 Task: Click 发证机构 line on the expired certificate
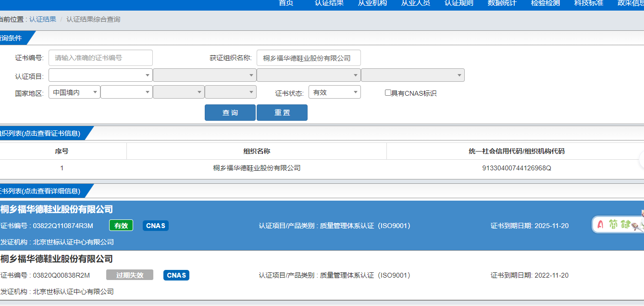point(57,292)
